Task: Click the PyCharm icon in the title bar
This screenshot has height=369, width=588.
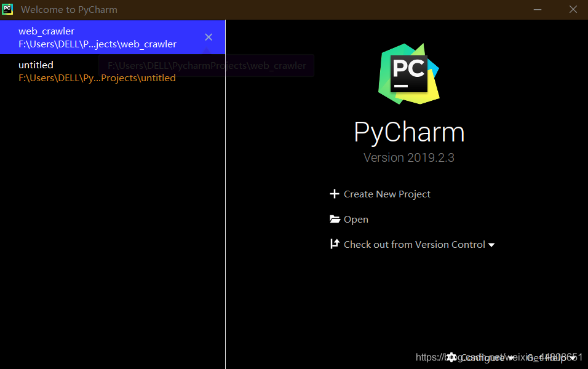Action: tap(7, 9)
